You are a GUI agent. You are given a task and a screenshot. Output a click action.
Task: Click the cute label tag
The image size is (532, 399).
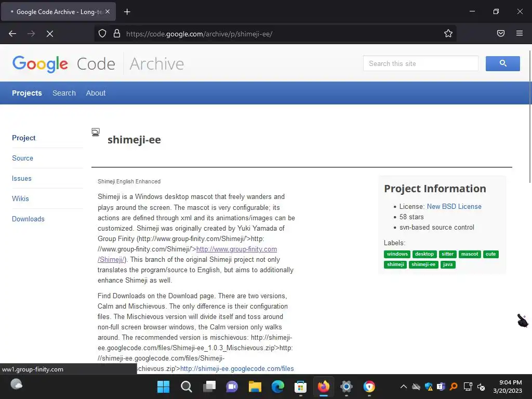click(x=490, y=254)
